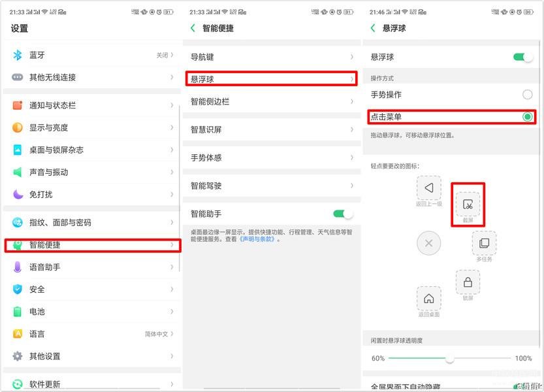This screenshot has height=392, width=544.
Task: Tap the fingerprint, face and password icon
Action: coord(18,222)
